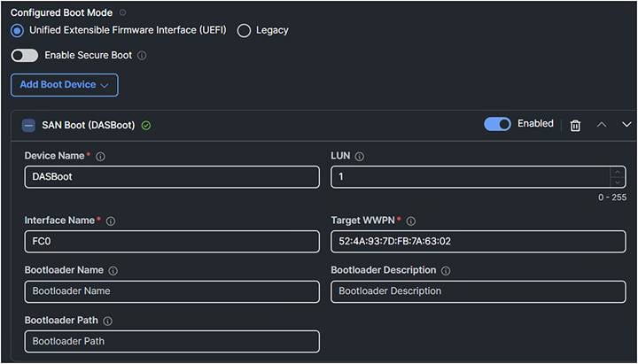This screenshot has height=364, width=638.
Task: Disable the SAN Boot Enabled toggle
Action: tap(497, 124)
